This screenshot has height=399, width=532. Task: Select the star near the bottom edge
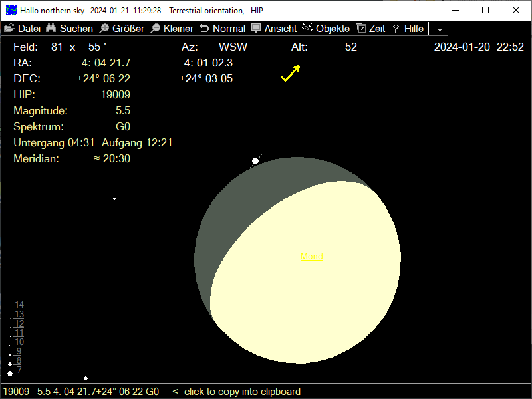86,378
